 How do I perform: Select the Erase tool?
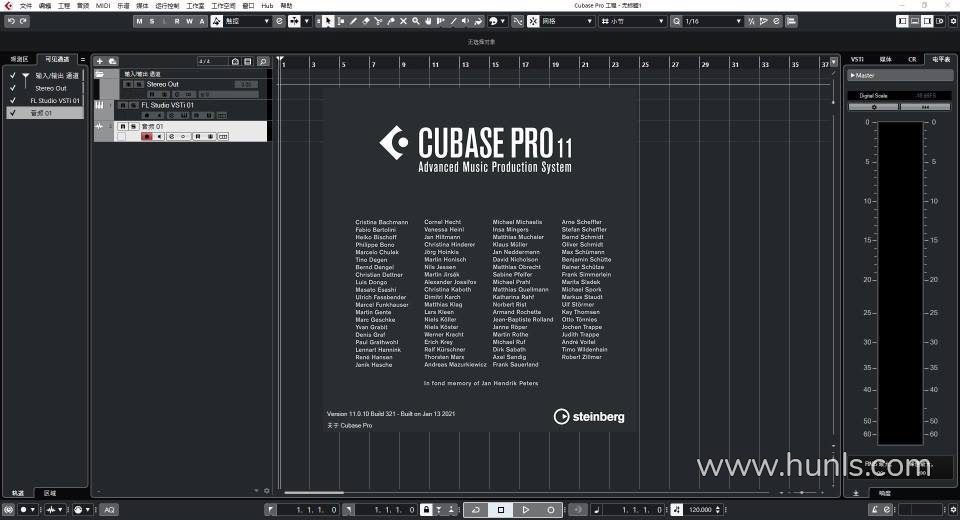pyautogui.click(x=366, y=21)
